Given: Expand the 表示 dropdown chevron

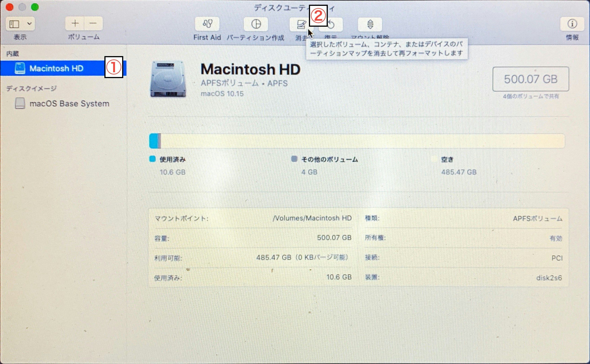Looking at the screenshot, I should tap(29, 24).
